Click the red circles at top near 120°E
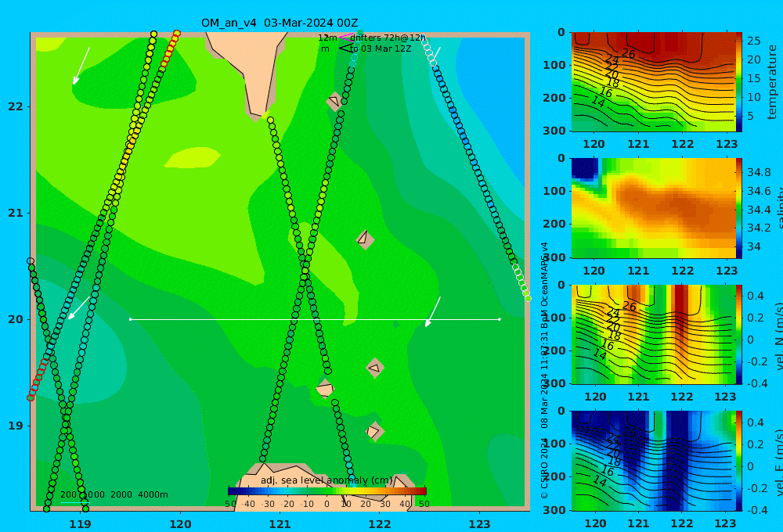Screen dimensions: 783x532 click(170, 48)
